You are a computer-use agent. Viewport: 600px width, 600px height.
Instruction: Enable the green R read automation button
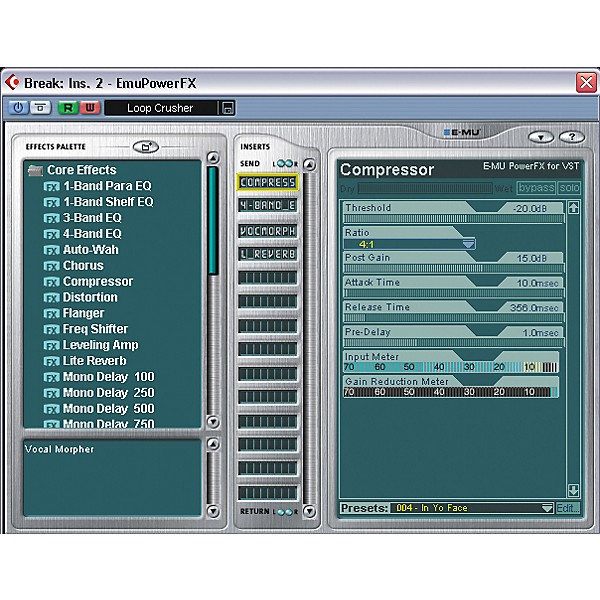coord(68,108)
